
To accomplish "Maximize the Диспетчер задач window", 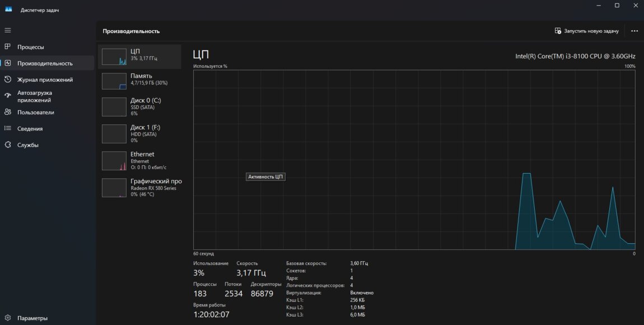I will (x=617, y=6).
